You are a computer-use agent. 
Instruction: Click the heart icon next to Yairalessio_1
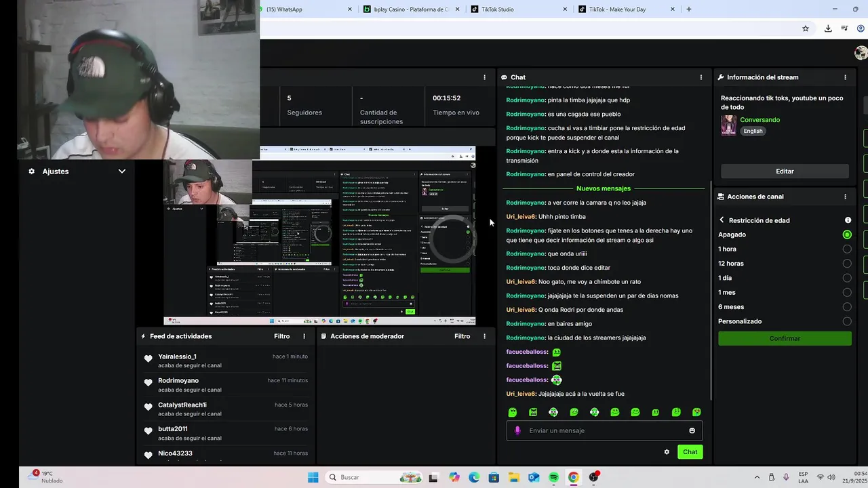(149, 359)
